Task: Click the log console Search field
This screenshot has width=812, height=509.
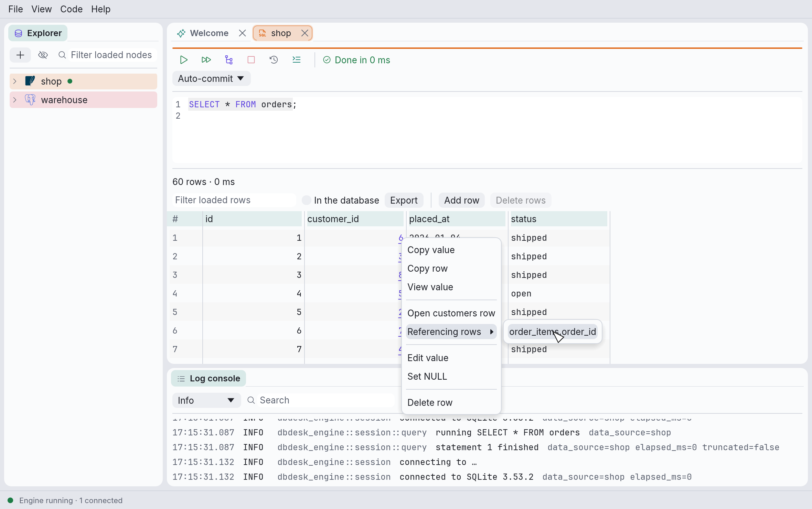Action: click(x=326, y=400)
